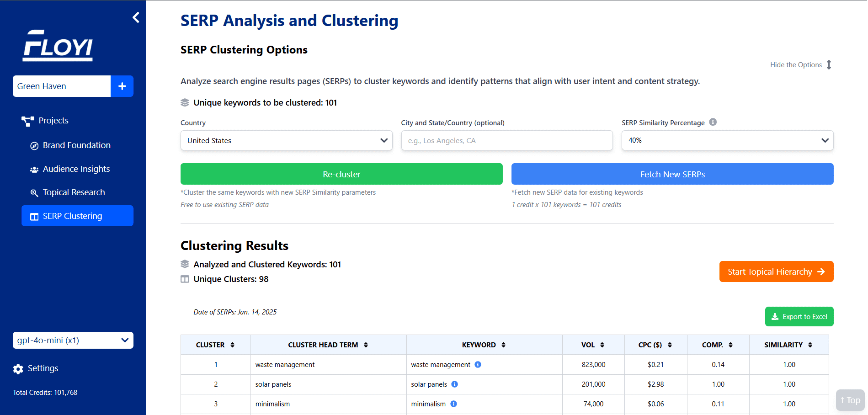
Task: Click the 823,000 volume cell
Action: (x=593, y=364)
